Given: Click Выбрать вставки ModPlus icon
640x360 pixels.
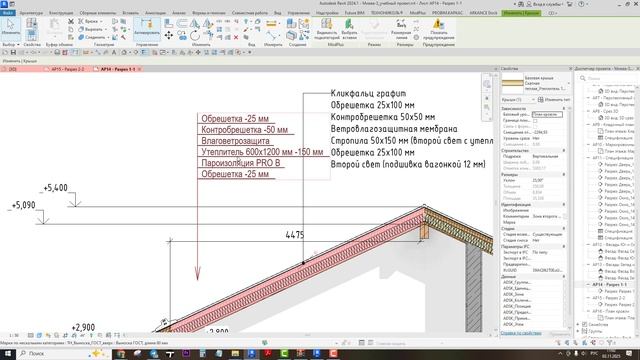Looking at the screenshot, I should point(349,29).
